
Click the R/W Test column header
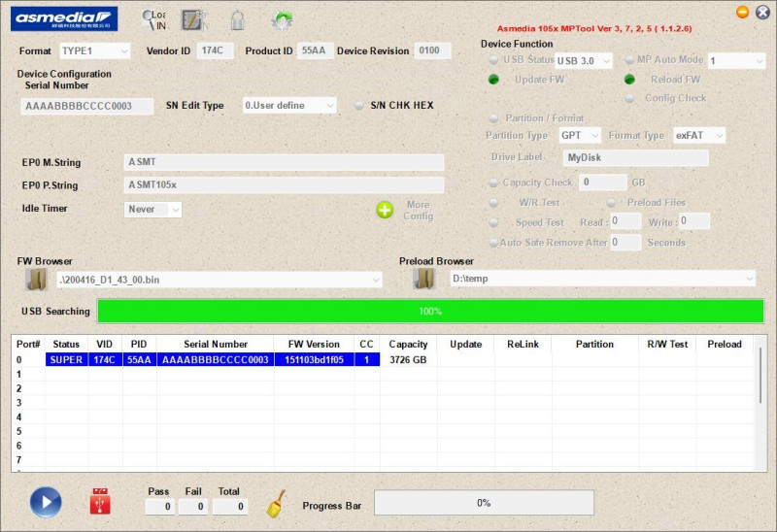(667, 345)
